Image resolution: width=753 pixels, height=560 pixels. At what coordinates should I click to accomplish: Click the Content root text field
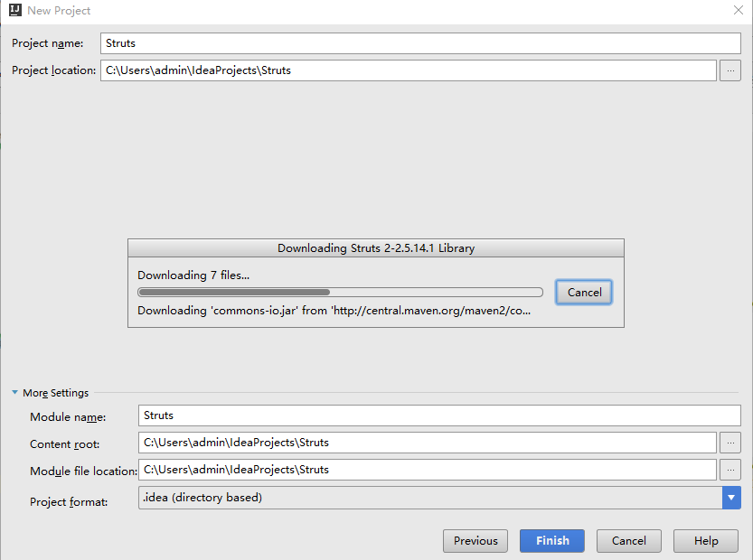(428, 443)
